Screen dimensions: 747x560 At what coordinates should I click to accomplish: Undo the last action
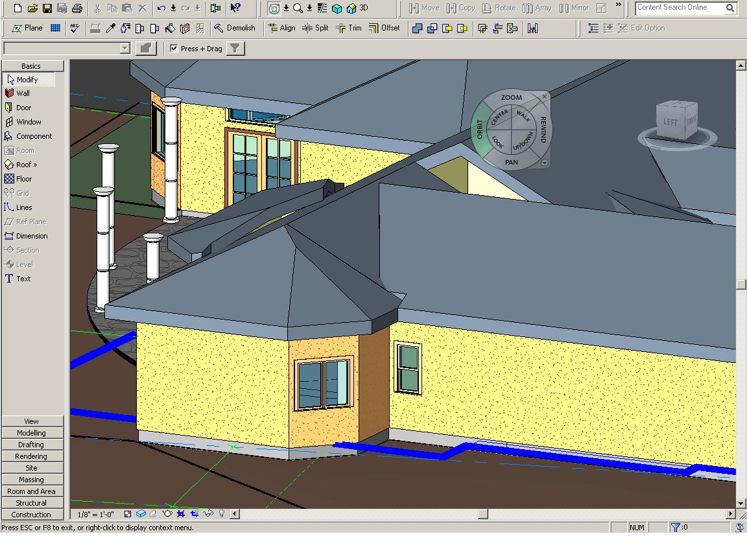[161, 8]
